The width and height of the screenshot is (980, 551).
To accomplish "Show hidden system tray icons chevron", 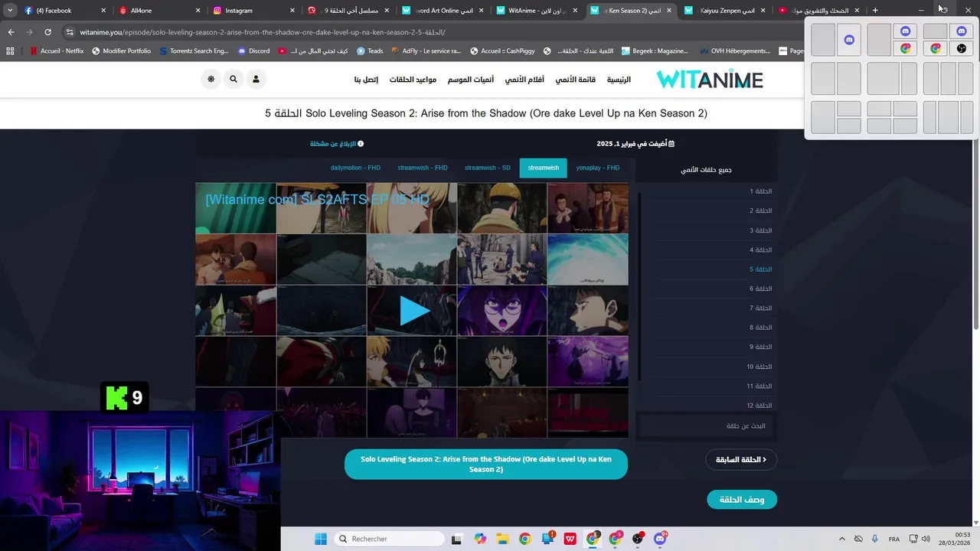I will pos(842,539).
